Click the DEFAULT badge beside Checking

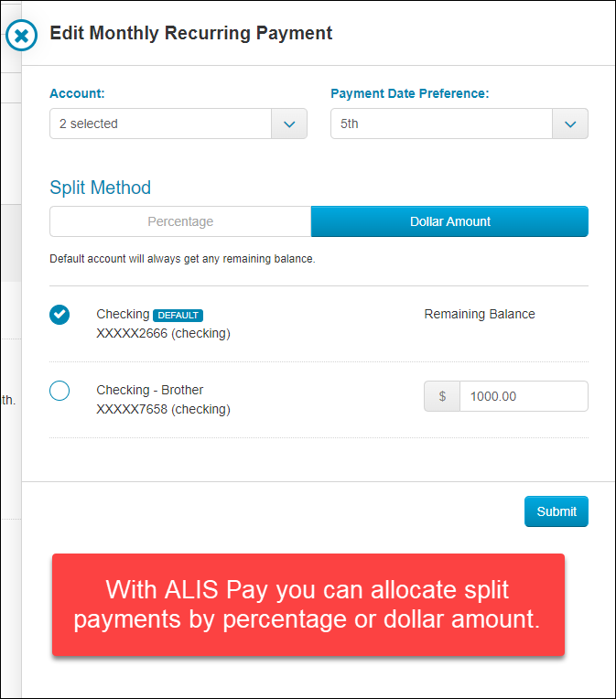(x=178, y=315)
